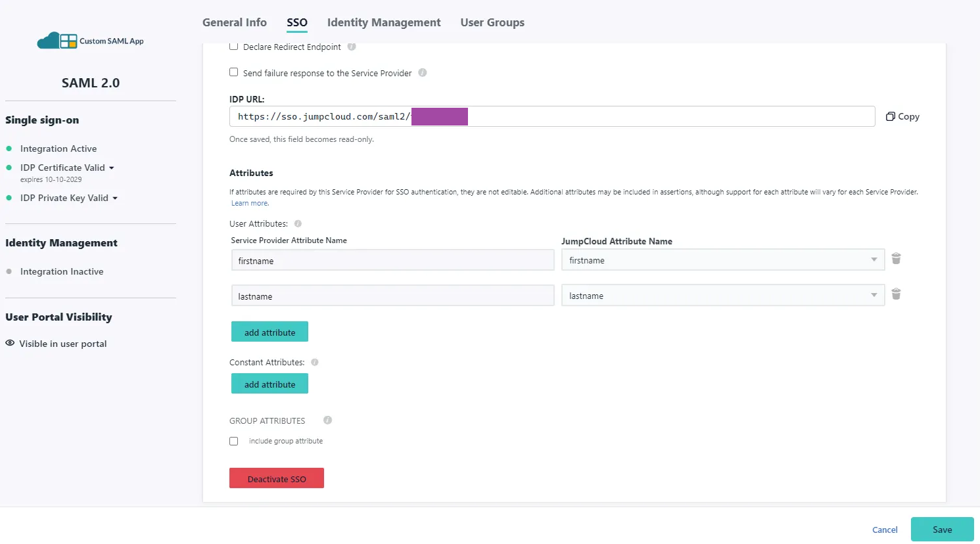
Task: Click add attribute under Constant Attributes
Action: [269, 384]
